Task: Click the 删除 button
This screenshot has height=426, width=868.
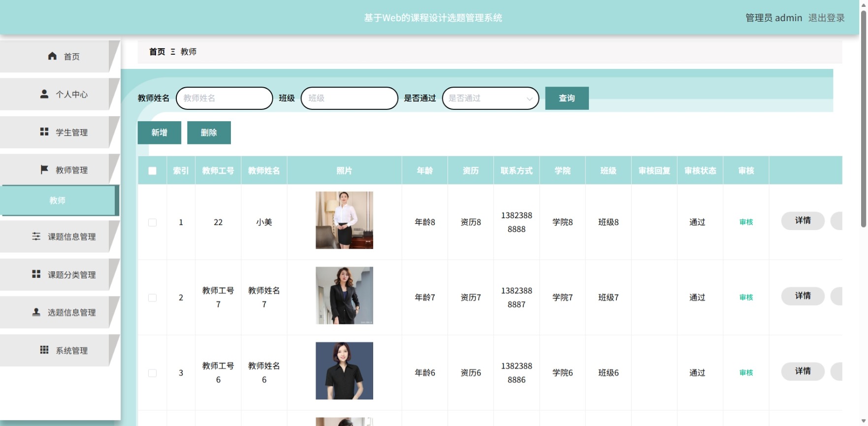Action: pyautogui.click(x=209, y=132)
